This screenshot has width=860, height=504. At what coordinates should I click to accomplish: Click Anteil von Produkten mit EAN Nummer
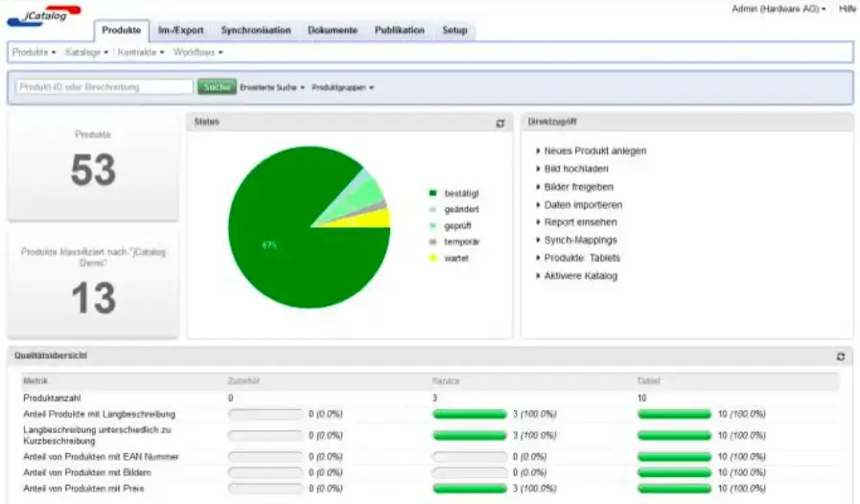101,456
